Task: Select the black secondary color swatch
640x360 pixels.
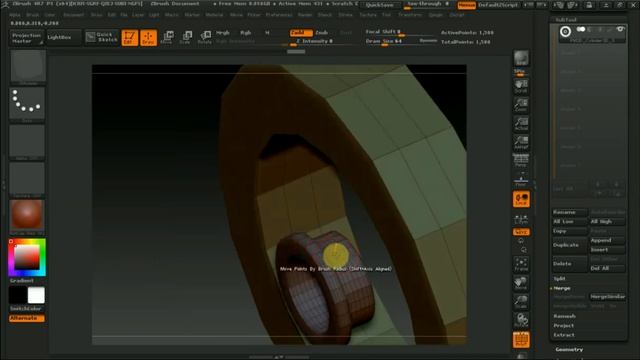Action: [18, 295]
